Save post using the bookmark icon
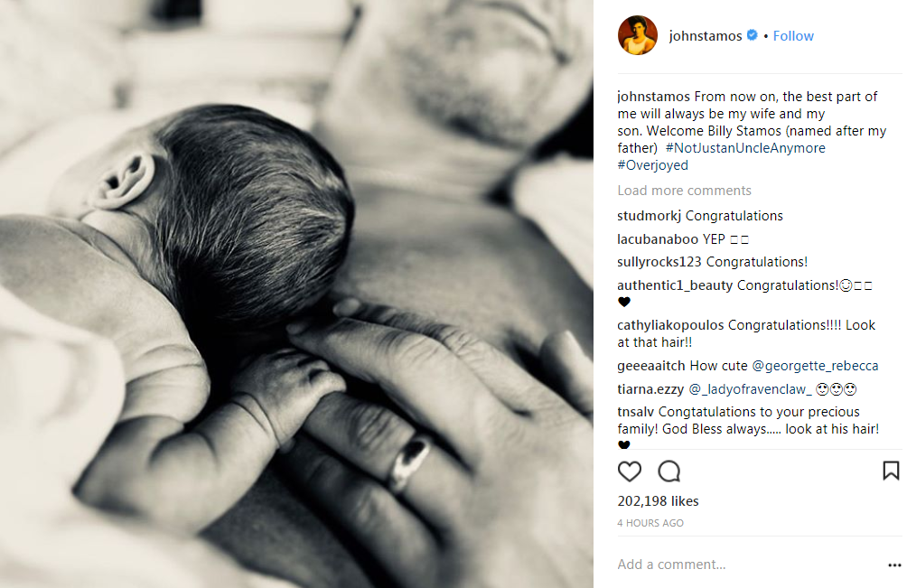Viewport: 907px width, 588px height. [891, 471]
